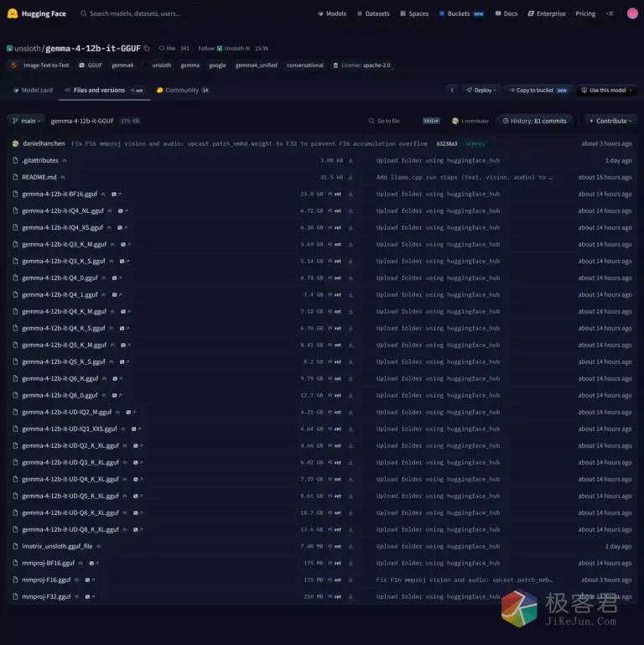Open gemma-4-12b-it-Q4_K_S.gguf file
Viewport: 644px width, 645px height.
coord(64,328)
